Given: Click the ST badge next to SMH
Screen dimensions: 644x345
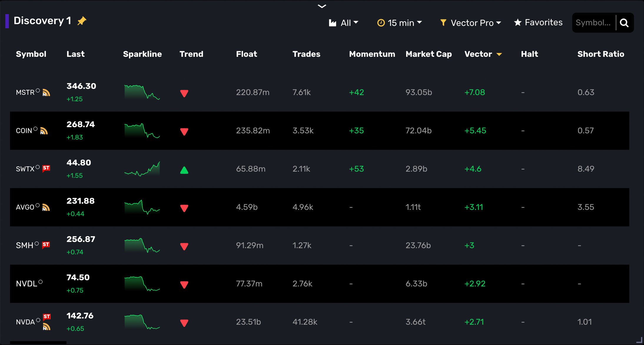Looking at the screenshot, I should [46, 245].
